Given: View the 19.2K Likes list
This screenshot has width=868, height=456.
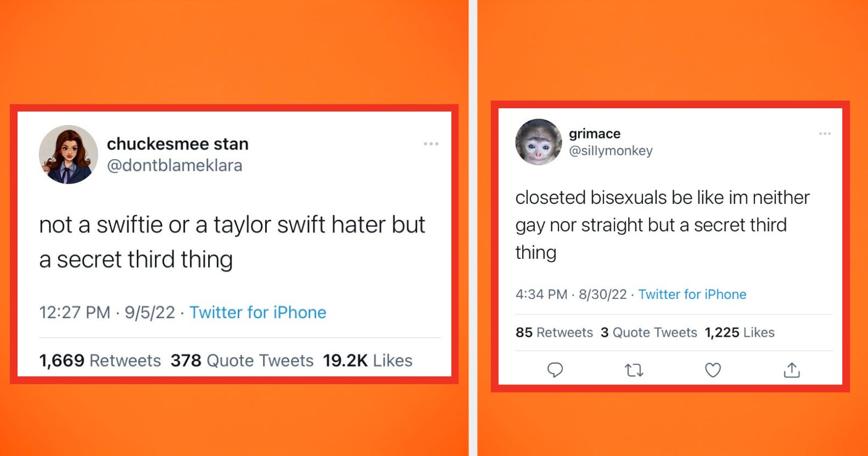Looking at the screenshot, I should 368,360.
